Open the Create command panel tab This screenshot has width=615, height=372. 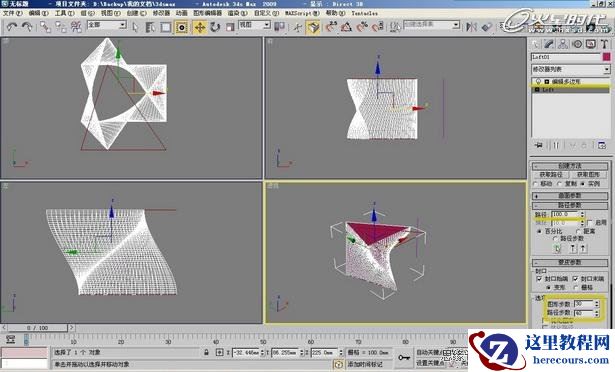click(x=535, y=44)
